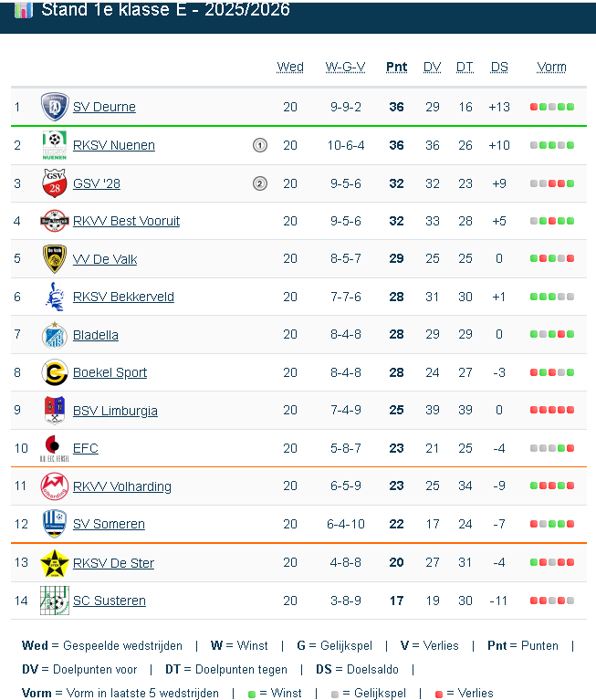Sort by the Pnt column header

coord(396,67)
